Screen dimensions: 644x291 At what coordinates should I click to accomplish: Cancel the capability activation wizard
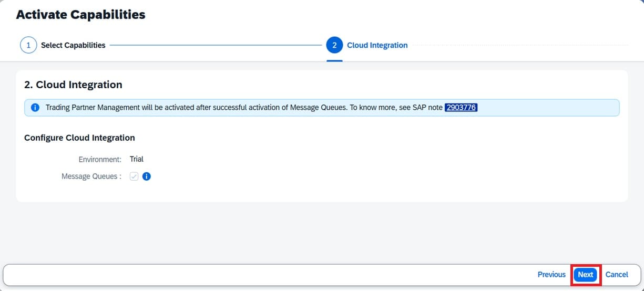click(x=617, y=274)
